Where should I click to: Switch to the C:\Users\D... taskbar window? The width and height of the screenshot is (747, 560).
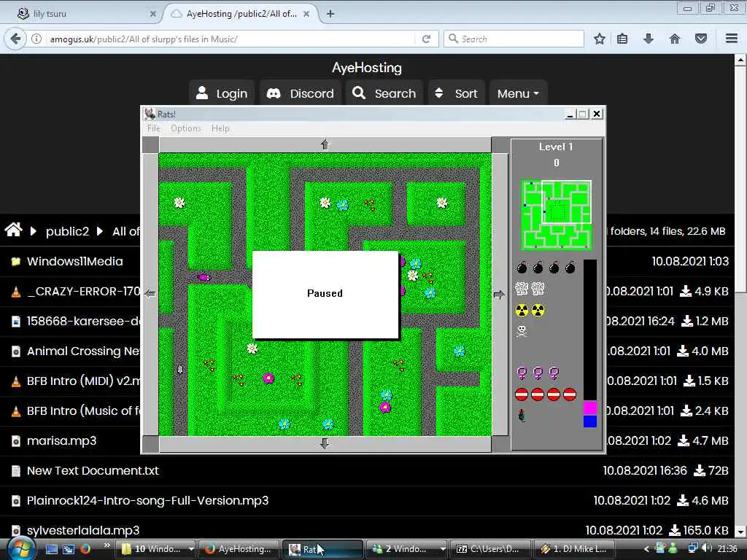tap(491, 548)
